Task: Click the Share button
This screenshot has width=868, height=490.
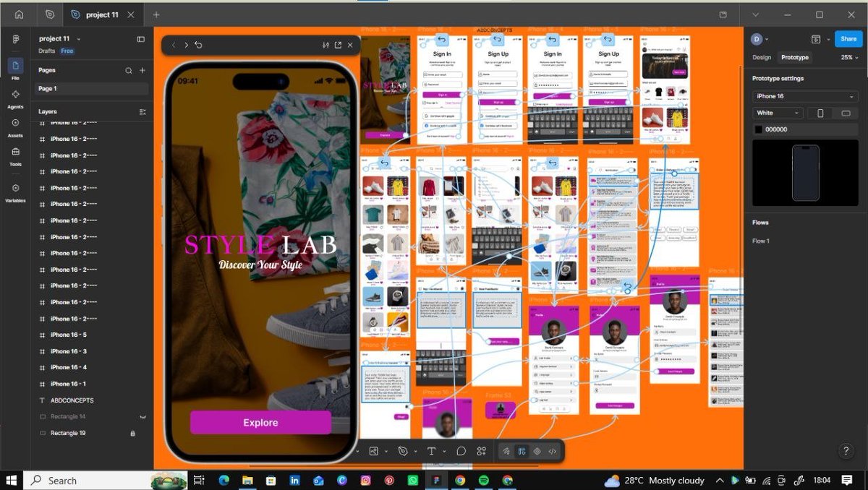Action: coord(848,39)
